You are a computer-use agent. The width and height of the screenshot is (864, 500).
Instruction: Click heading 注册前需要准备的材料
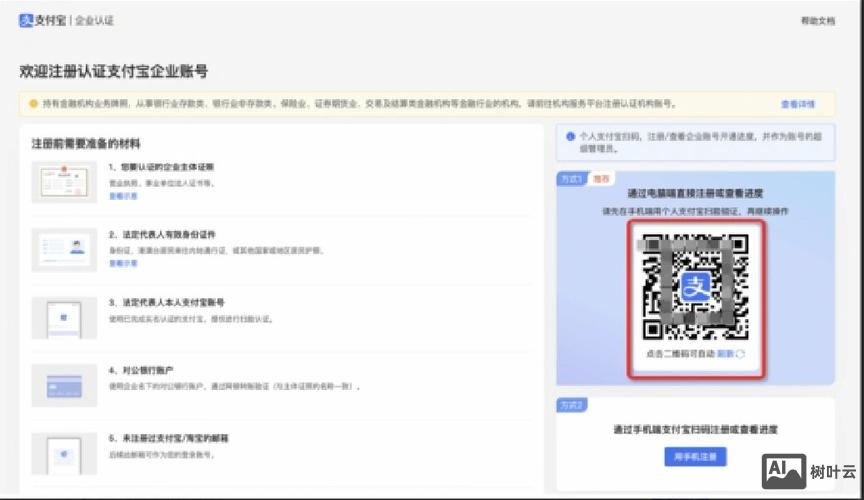[x=86, y=144]
